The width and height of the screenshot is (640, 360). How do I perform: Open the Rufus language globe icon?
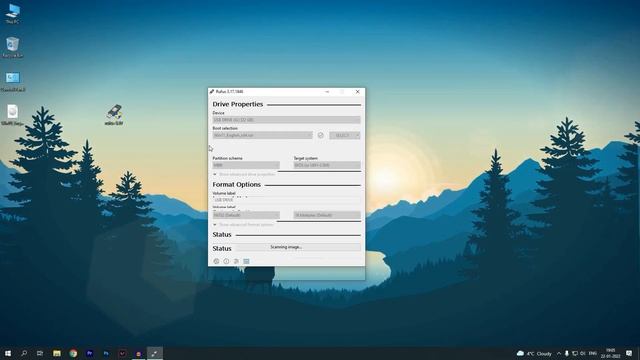(x=216, y=261)
